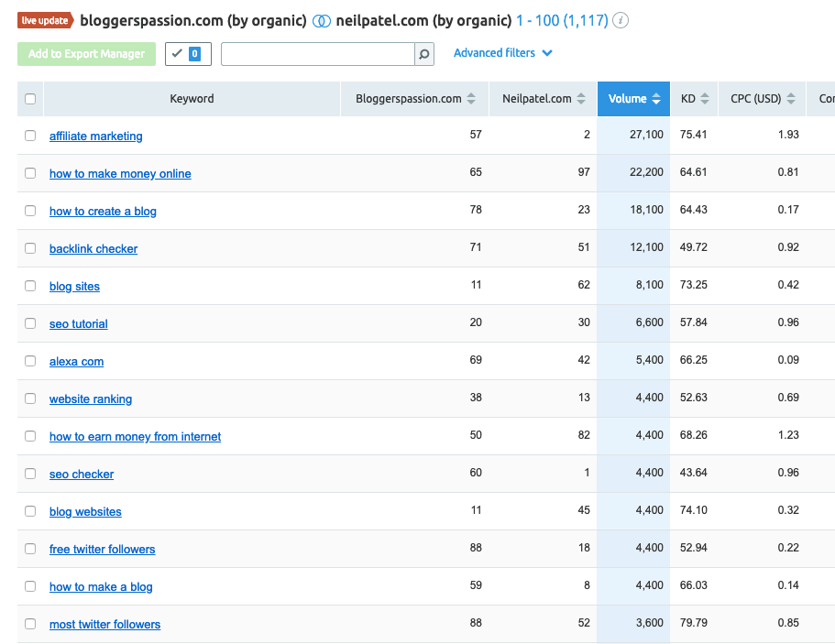Click CPC value 1.93
Viewport: 835px width, 644px height.
[x=788, y=135]
